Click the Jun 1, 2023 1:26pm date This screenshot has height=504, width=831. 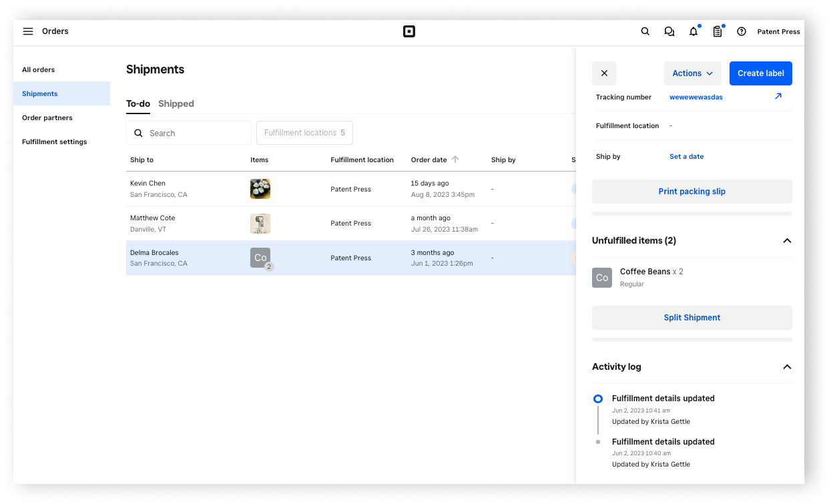coord(442,264)
